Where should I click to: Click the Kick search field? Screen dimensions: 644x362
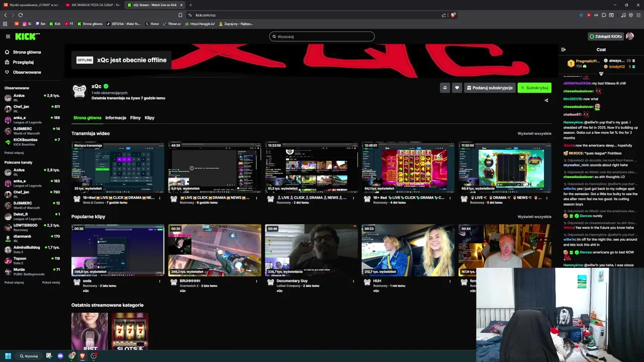point(322,36)
